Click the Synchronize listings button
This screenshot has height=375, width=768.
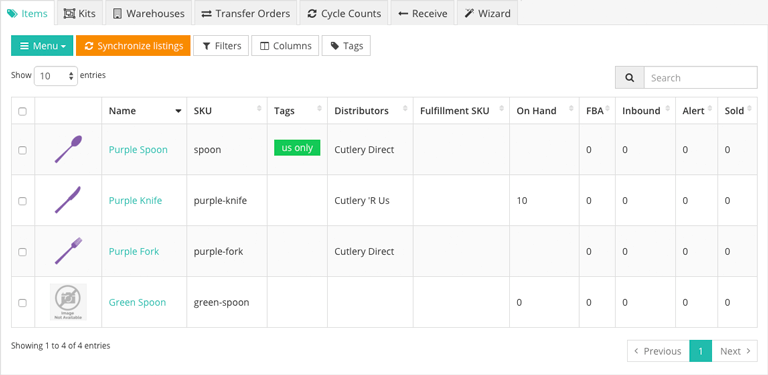(x=133, y=46)
